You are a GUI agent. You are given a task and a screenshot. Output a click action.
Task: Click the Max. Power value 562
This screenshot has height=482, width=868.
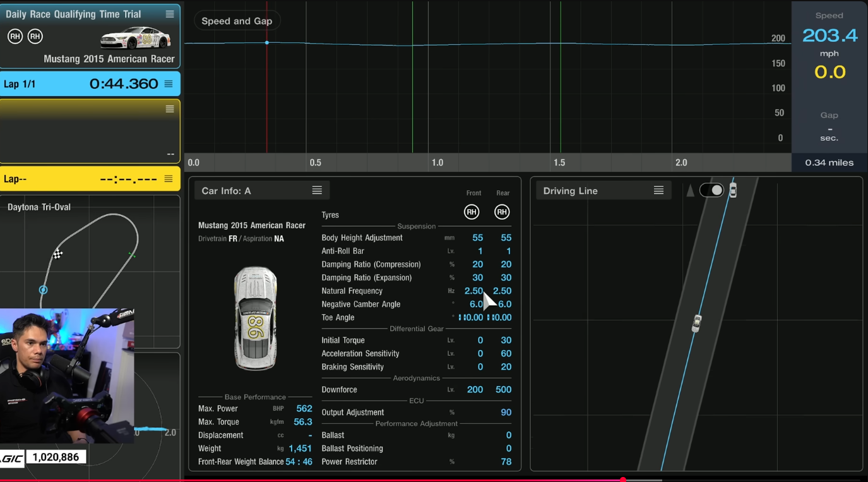(x=304, y=408)
